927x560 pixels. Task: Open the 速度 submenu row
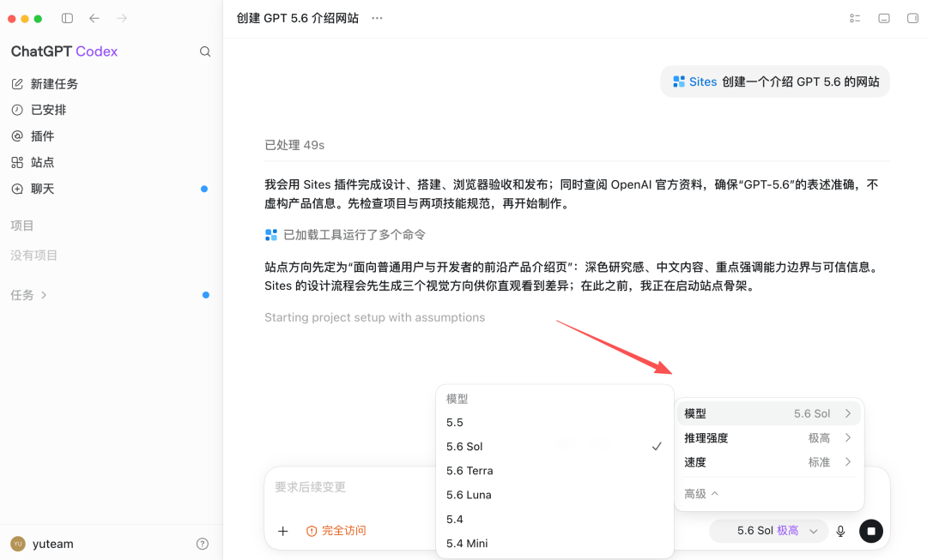click(x=768, y=462)
